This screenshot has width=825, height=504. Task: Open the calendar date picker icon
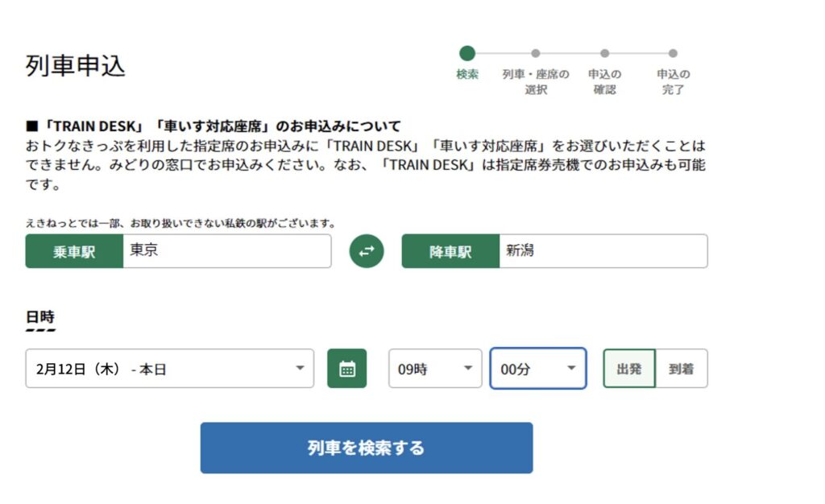tap(347, 369)
